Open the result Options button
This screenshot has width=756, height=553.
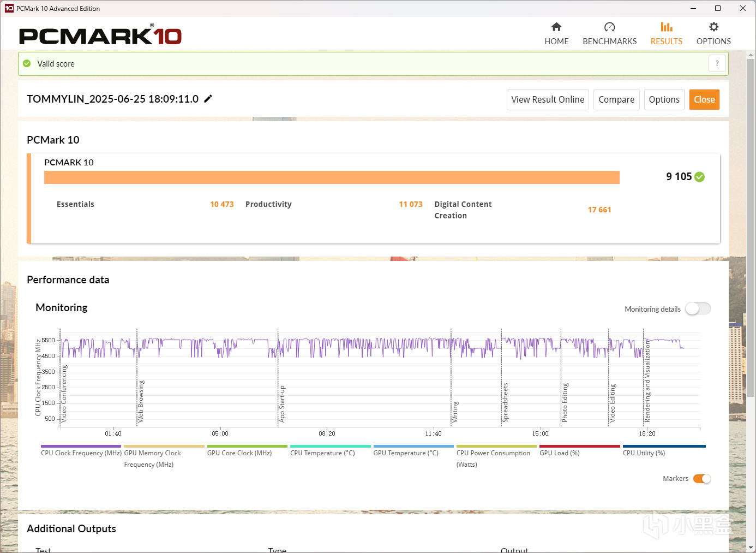tap(664, 99)
